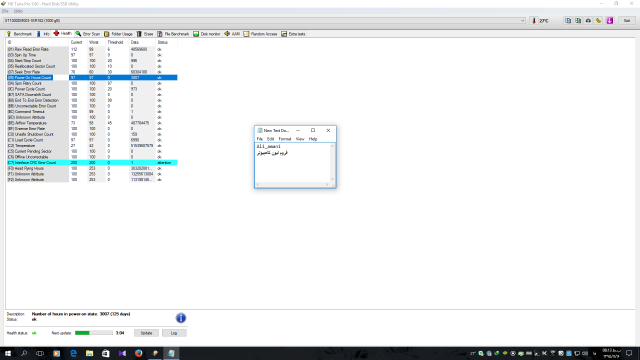
Task: Switch to the Extra tests tab
Action: click(293, 34)
